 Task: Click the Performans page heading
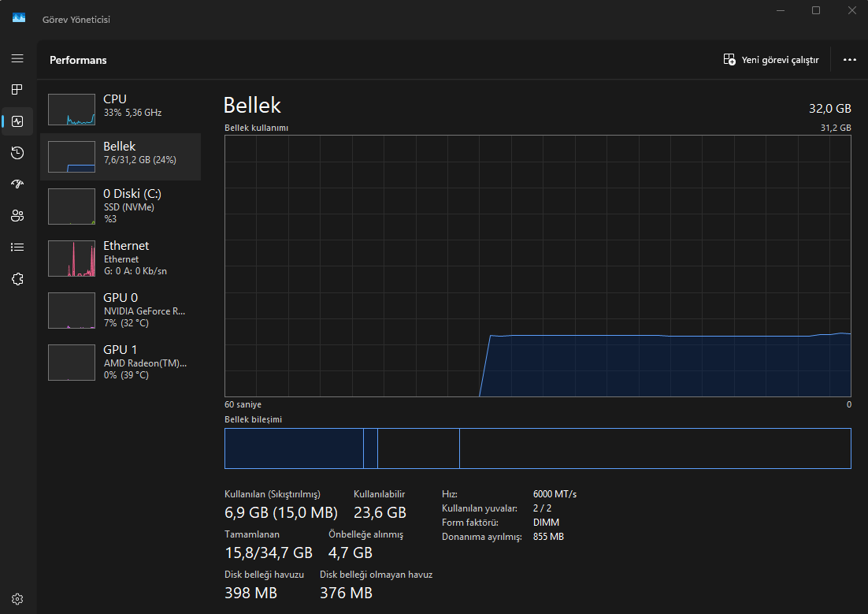[78, 60]
